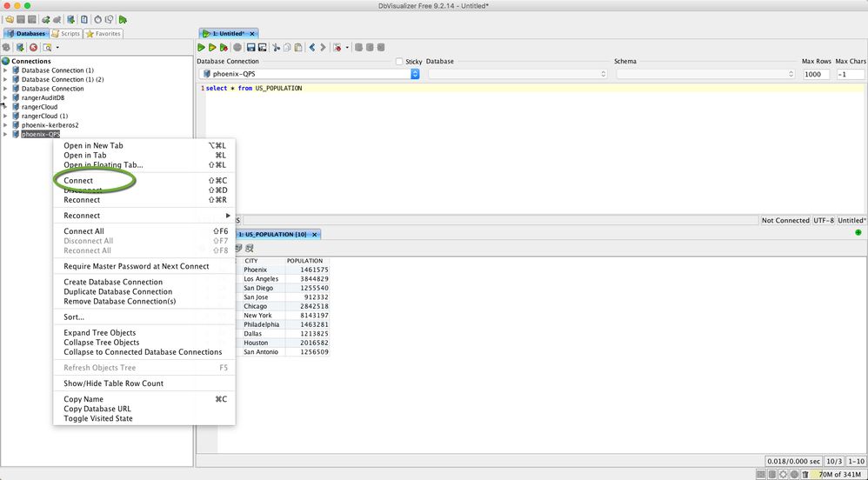
Task: Click the open folder icon in main toolbar
Action: pos(9,19)
